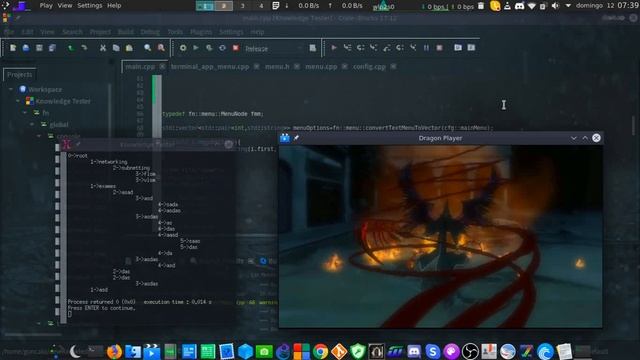This screenshot has width=640, height=360.
Task: Click the Rebuild icon
Action: (222, 48)
